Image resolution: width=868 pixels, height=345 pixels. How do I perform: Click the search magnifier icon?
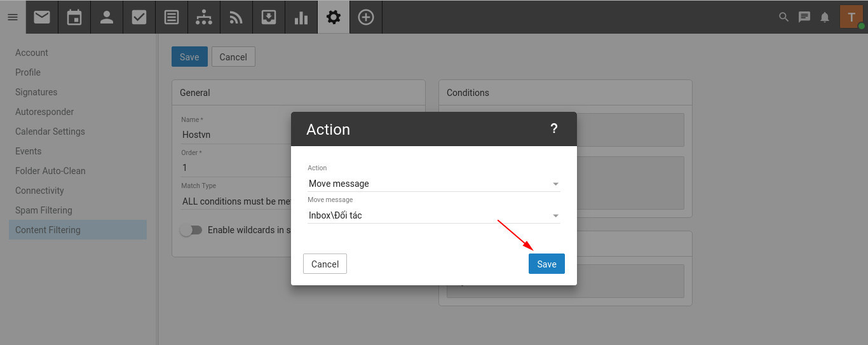tap(783, 17)
